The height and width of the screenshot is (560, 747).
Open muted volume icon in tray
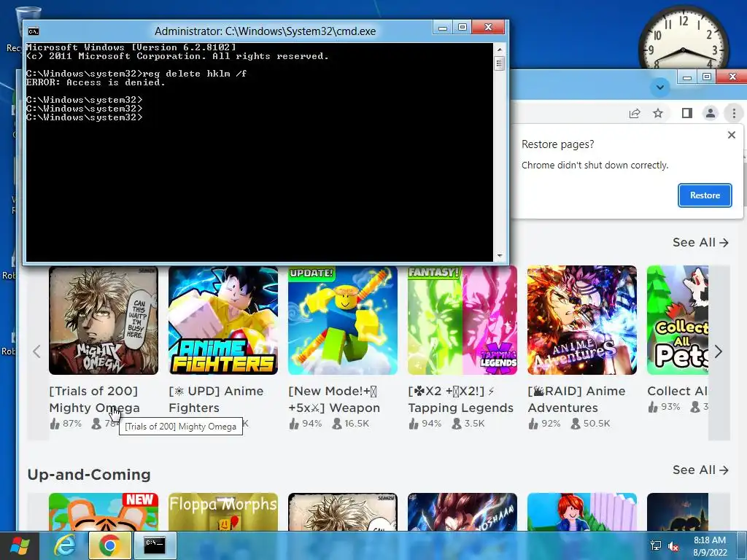(x=673, y=546)
